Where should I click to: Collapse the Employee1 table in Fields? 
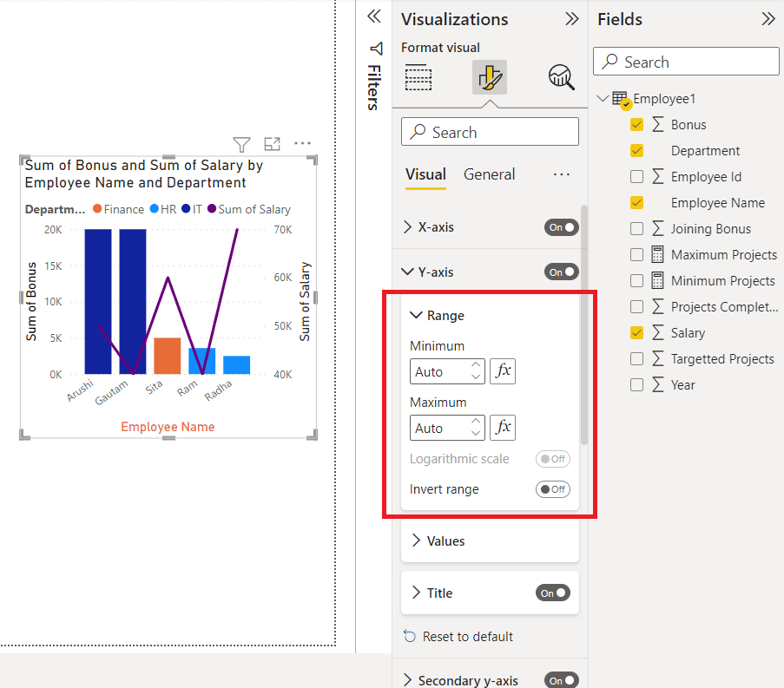click(603, 99)
